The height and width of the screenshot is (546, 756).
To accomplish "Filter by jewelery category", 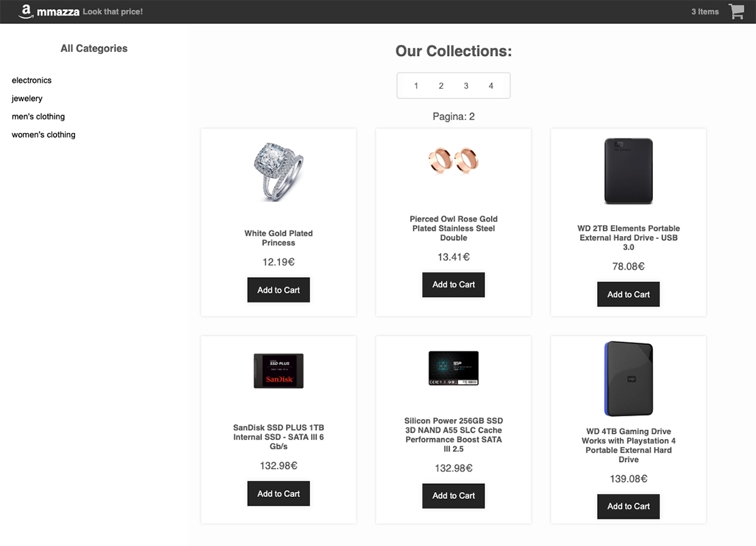I will point(27,99).
